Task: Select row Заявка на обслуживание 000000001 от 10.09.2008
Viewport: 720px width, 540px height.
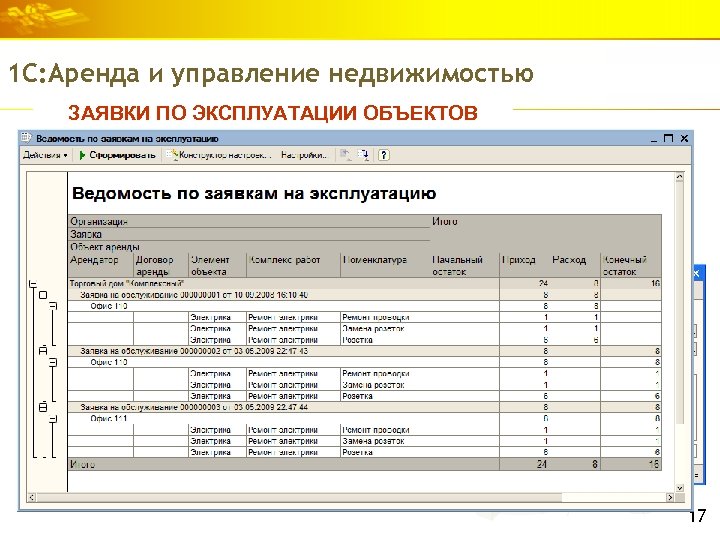Action: point(365,295)
